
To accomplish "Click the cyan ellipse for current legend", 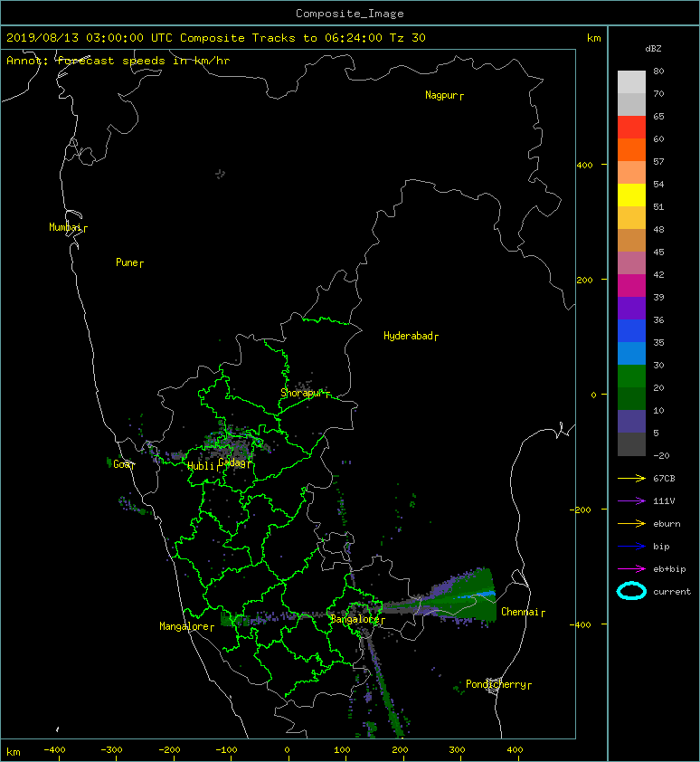I will click(x=631, y=591).
